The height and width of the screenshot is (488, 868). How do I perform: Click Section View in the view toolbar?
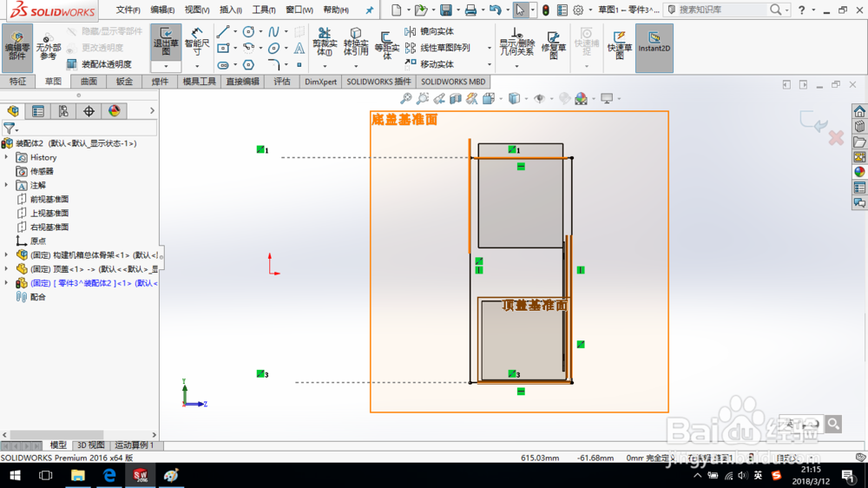tap(456, 99)
